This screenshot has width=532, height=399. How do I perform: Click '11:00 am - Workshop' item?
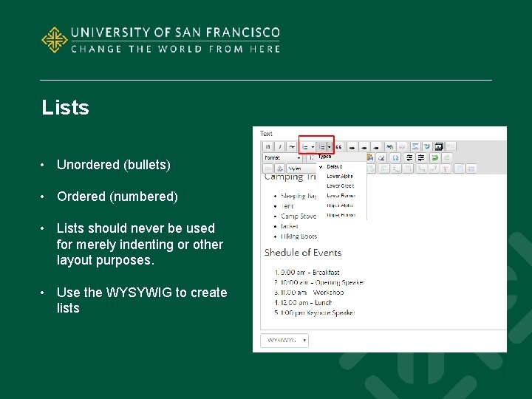click(x=312, y=293)
